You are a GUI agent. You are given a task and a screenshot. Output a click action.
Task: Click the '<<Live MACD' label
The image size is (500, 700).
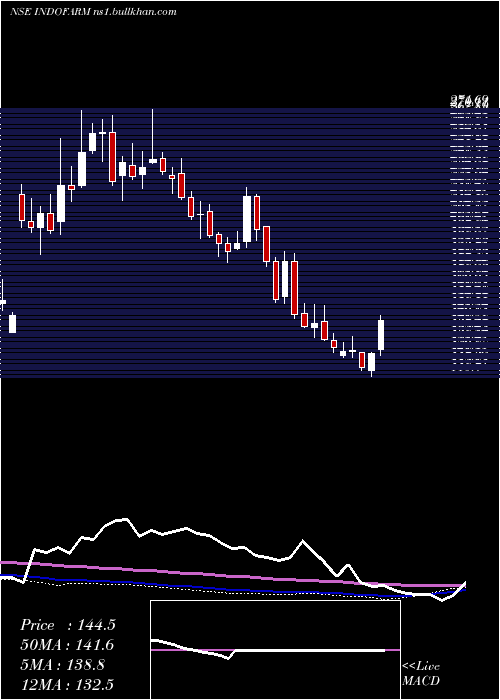click(421, 673)
